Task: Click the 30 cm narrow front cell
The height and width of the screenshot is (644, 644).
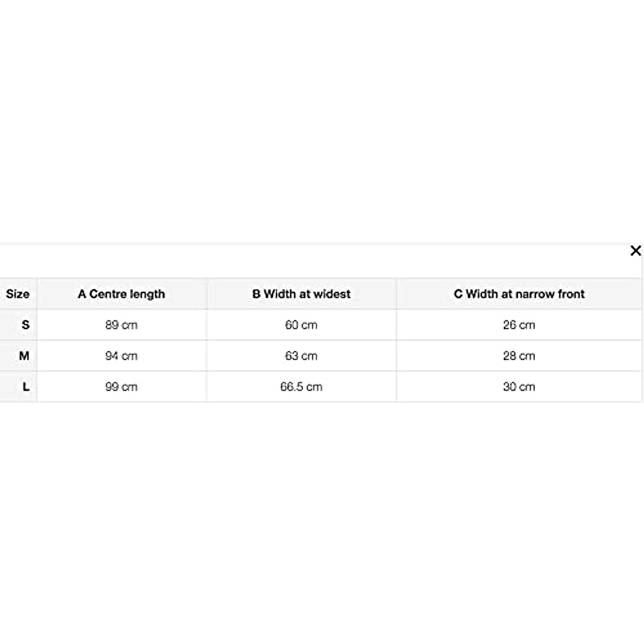Action: click(519, 387)
